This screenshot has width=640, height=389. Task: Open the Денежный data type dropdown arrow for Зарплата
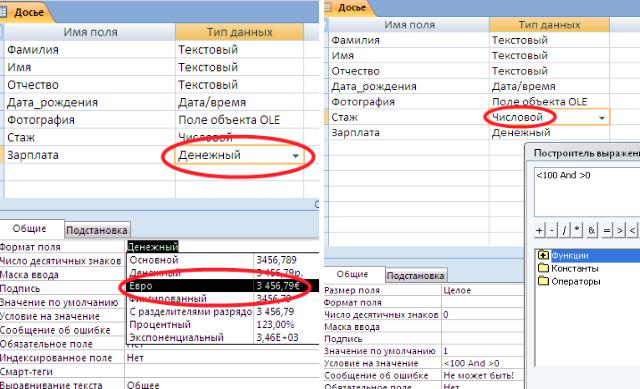(x=296, y=156)
